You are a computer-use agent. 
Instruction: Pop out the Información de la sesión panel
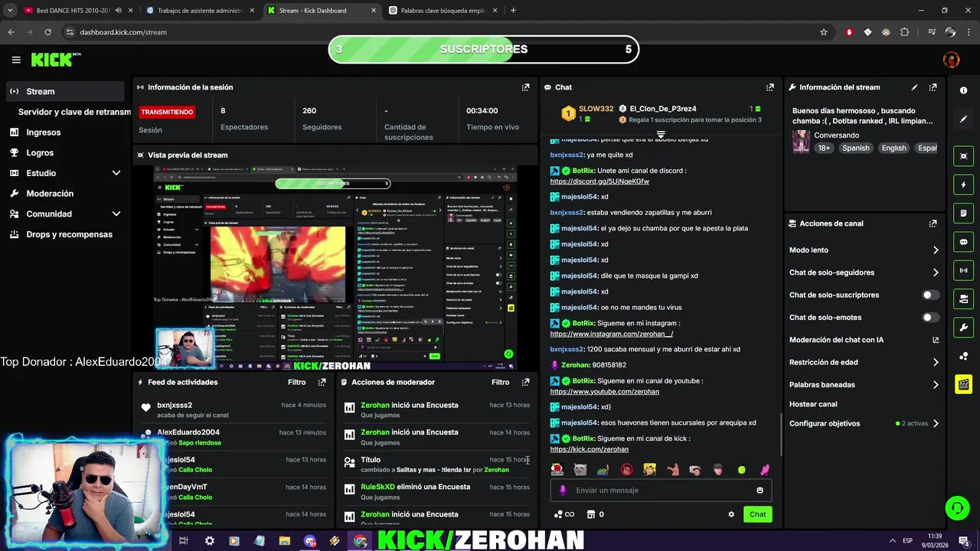(x=525, y=87)
